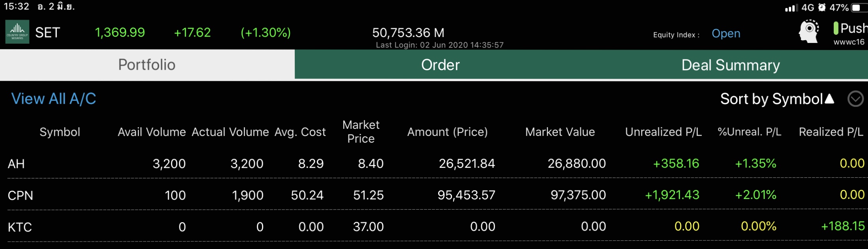Tap the green Push indicator icon
This screenshot has width=868, height=249.
pyautogui.click(x=836, y=28)
